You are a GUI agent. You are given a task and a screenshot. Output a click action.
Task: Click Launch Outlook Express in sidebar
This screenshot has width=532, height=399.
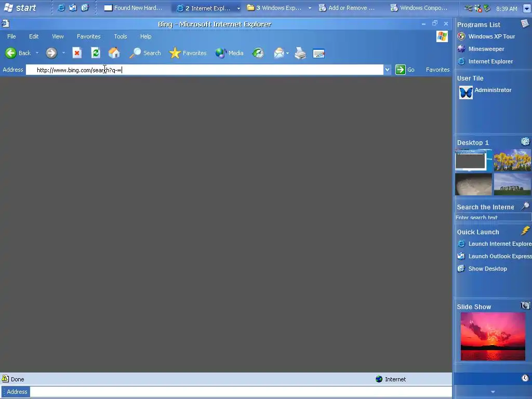point(495,256)
